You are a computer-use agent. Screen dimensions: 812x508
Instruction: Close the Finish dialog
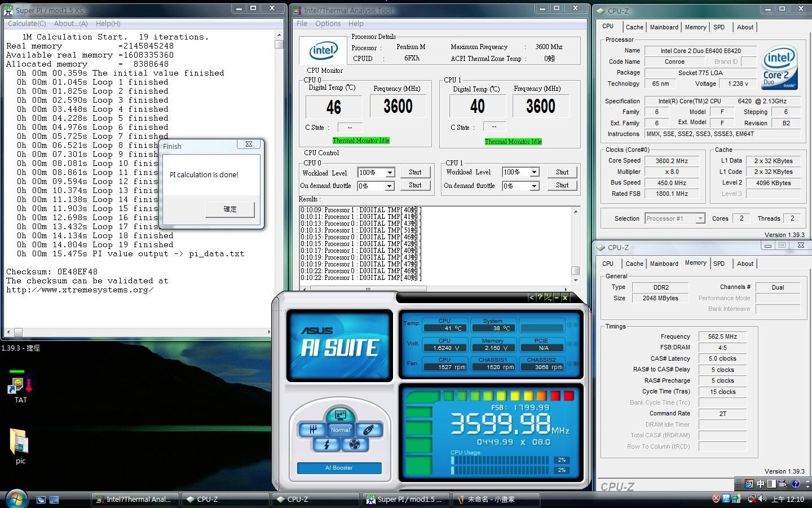(249, 144)
